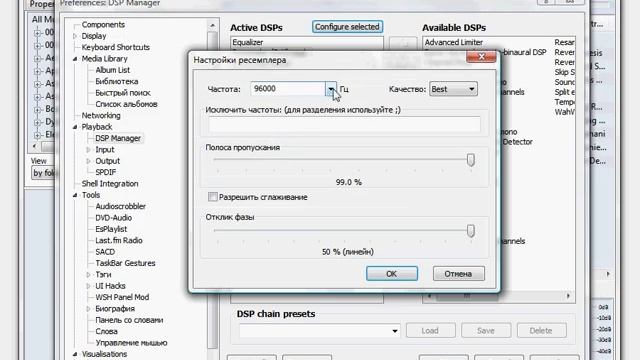The image size is (640, 360).
Task: Enable the Разрешить сглаживание checkbox
Action: click(213, 197)
